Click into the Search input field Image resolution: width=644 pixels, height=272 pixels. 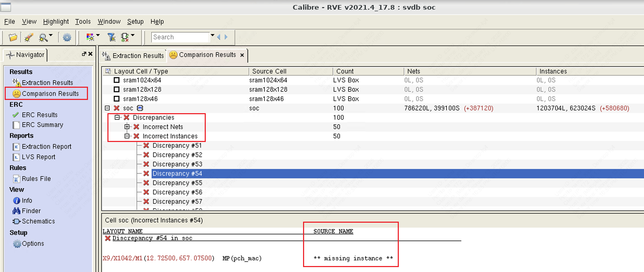pyautogui.click(x=180, y=37)
